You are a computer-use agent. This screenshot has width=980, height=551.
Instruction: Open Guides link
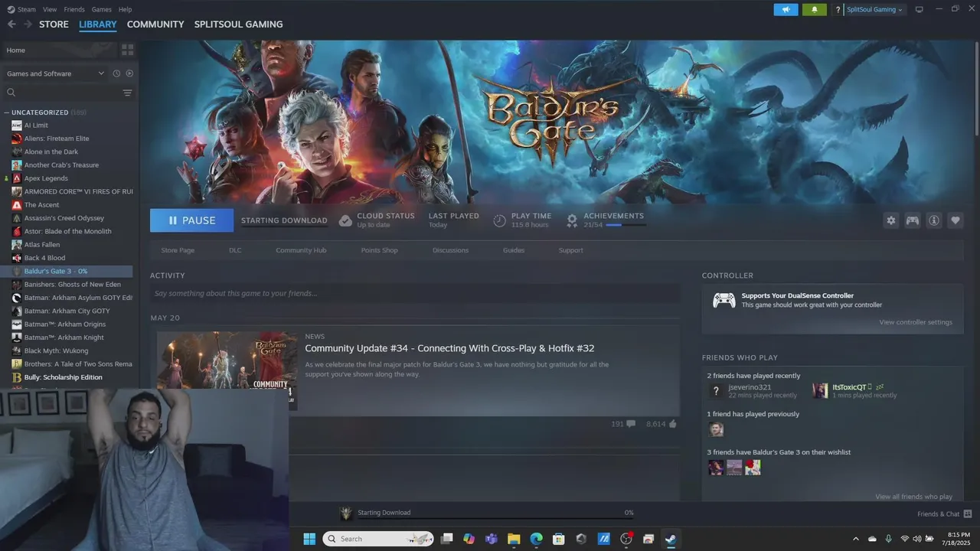[x=514, y=250]
